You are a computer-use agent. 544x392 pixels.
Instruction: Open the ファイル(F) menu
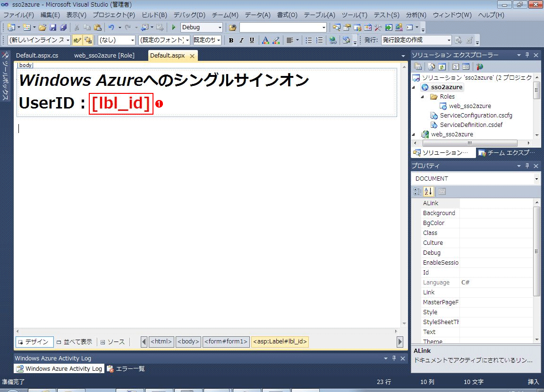19,15
